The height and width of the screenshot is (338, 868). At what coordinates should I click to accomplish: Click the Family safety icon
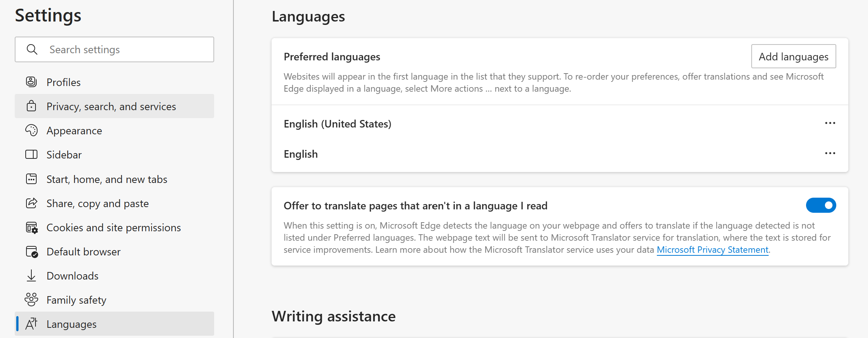[x=31, y=300]
